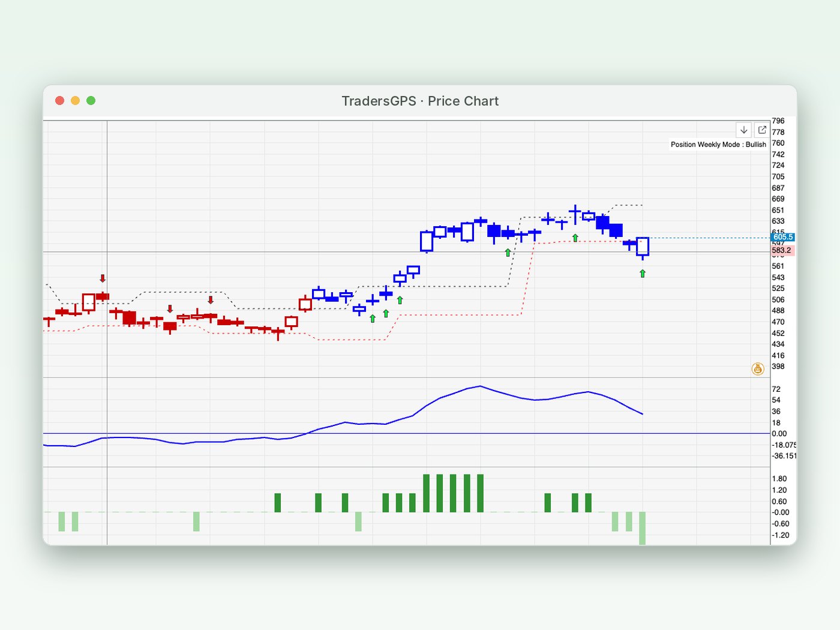The height and width of the screenshot is (630, 840).
Task: Maximize window using green button
Action: pos(91,100)
